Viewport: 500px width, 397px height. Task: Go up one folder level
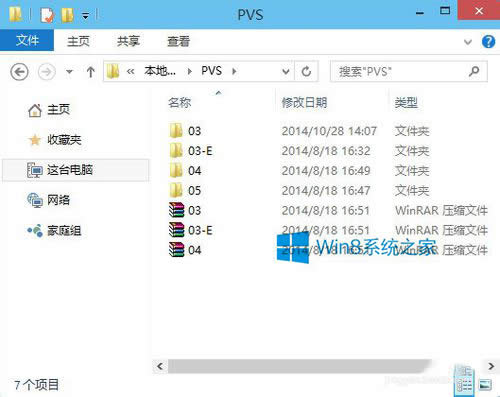pos(90,72)
